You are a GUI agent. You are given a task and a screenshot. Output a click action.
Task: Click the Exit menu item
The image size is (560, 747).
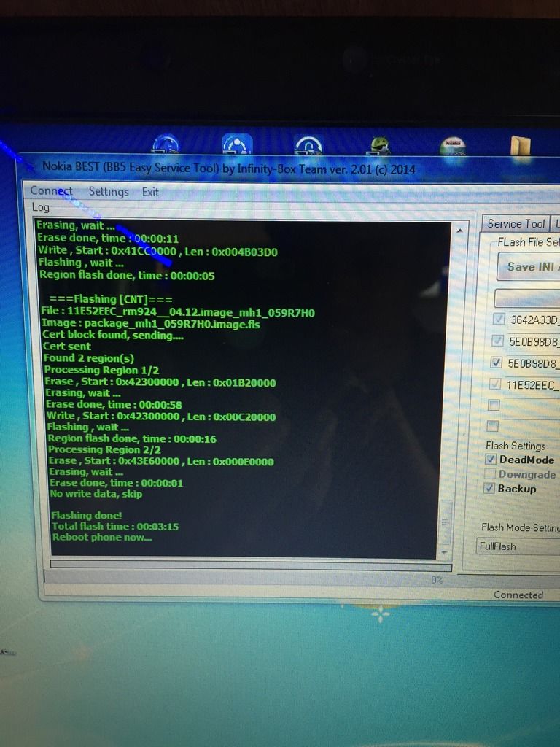[150, 193]
